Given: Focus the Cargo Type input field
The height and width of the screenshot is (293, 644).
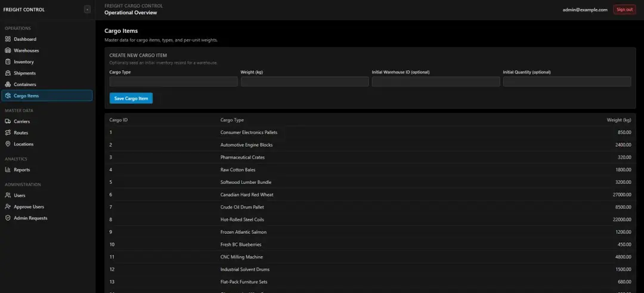Looking at the screenshot, I should [174, 81].
